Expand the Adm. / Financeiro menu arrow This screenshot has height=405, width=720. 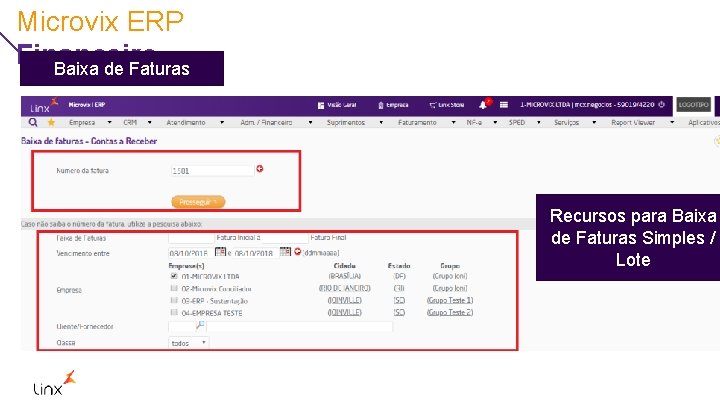tap(310, 123)
